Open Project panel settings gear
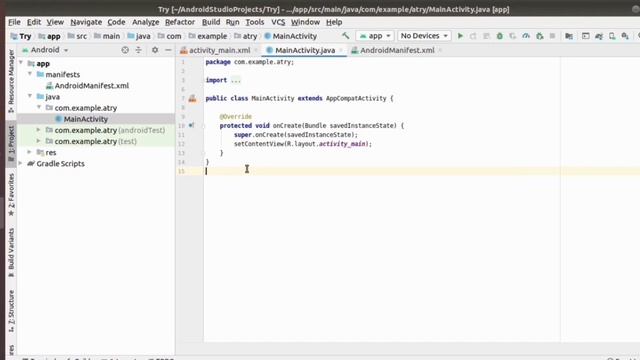Screen dimensions: 640x360 click(x=155, y=50)
